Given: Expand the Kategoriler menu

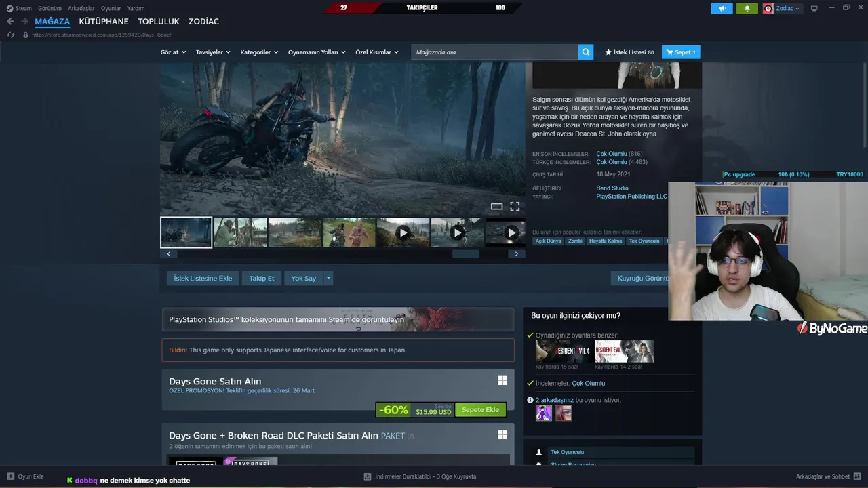Looking at the screenshot, I should pos(259,52).
